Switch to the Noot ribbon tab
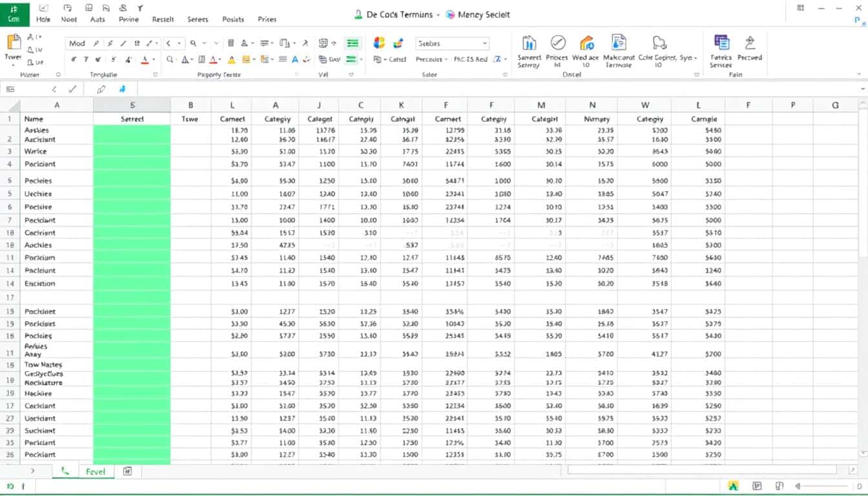The height and width of the screenshot is (496, 868). pyautogui.click(x=69, y=19)
